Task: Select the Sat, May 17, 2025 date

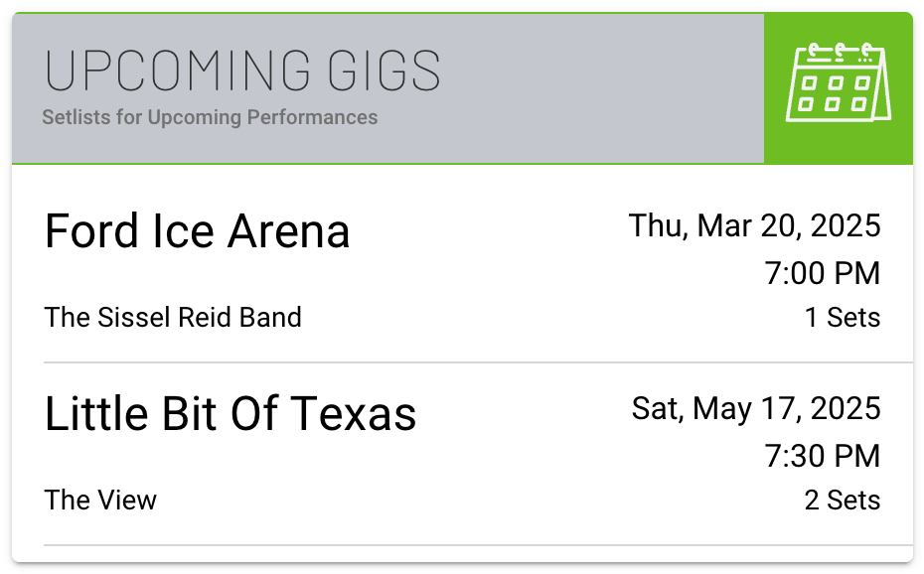Action: pyautogui.click(x=756, y=408)
